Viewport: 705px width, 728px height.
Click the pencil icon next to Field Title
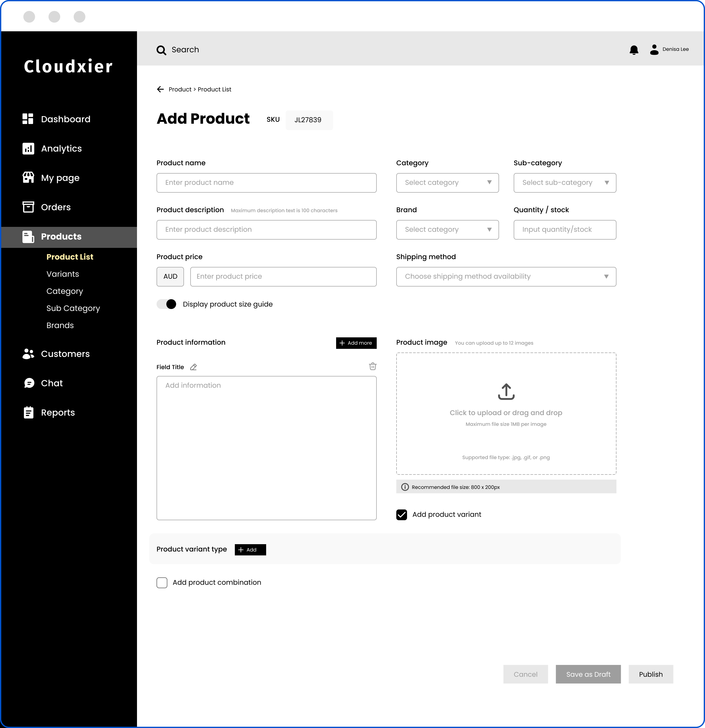(x=193, y=367)
